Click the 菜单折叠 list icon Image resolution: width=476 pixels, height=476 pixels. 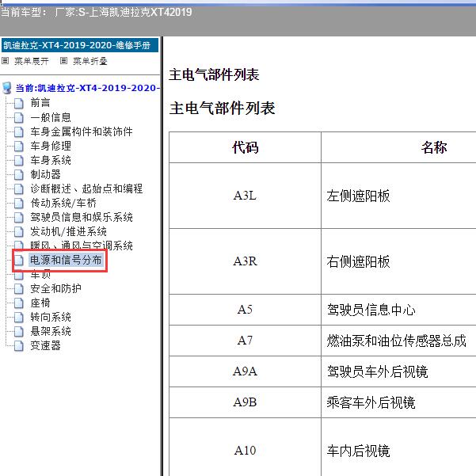[x=63, y=61]
